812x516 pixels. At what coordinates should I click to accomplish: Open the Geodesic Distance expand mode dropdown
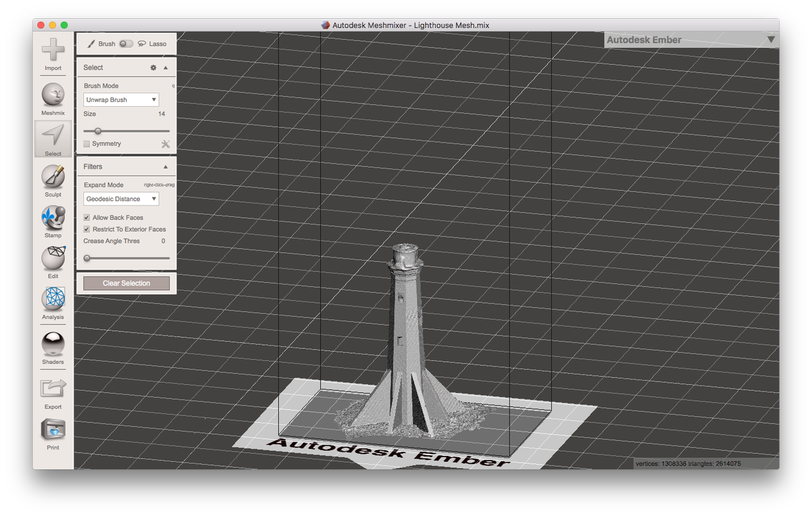coord(121,199)
